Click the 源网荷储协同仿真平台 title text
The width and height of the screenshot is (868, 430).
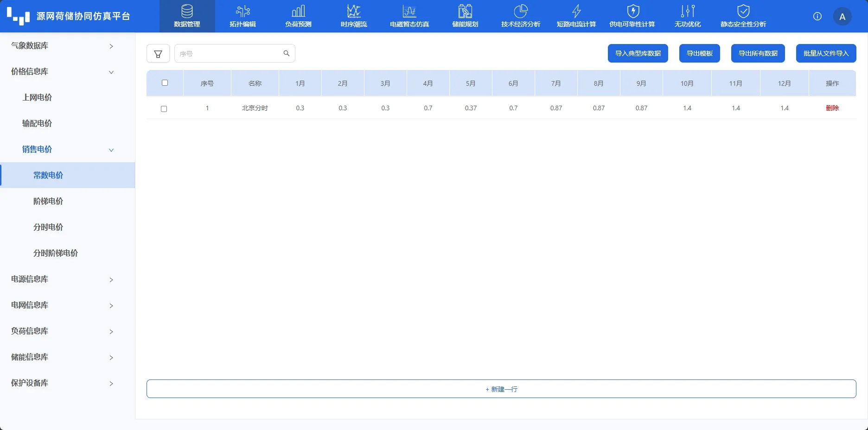pos(83,16)
